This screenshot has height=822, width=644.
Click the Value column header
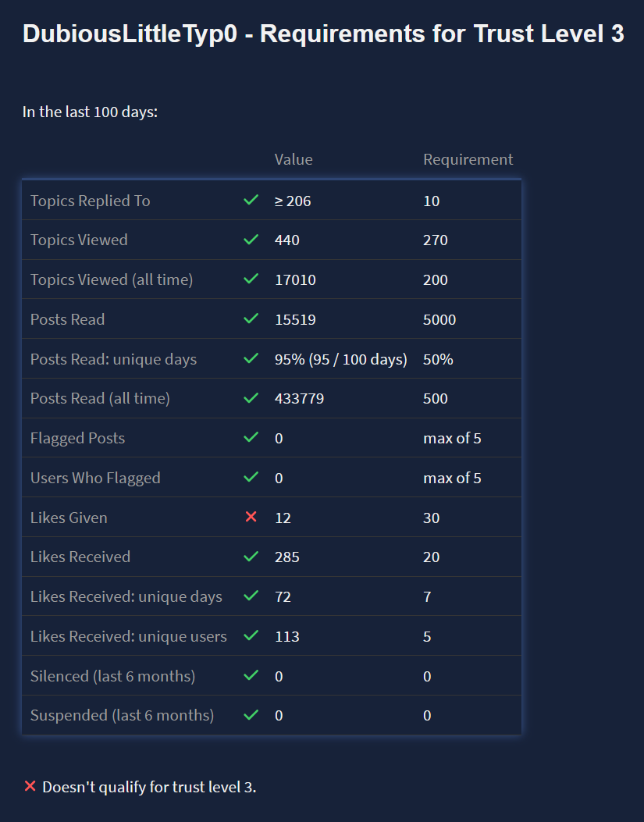tap(294, 159)
